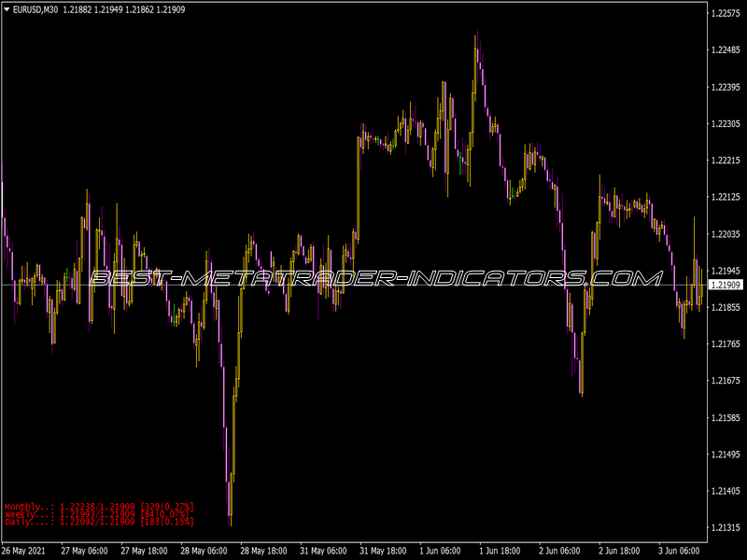Click price scale label 1.22215
Image resolution: width=747 pixels, height=560 pixels.
[x=726, y=161]
